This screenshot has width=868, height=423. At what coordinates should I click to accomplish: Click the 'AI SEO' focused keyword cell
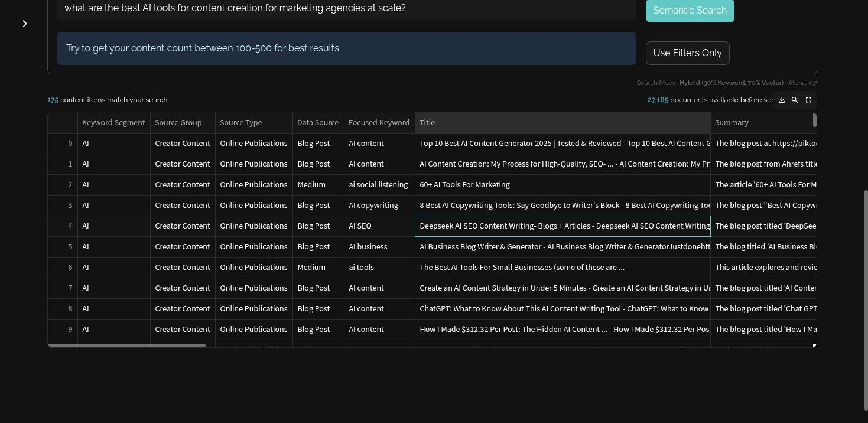(379, 226)
